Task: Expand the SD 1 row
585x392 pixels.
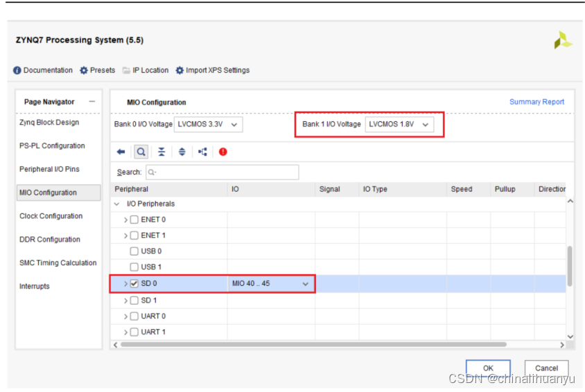Action: [125, 301]
